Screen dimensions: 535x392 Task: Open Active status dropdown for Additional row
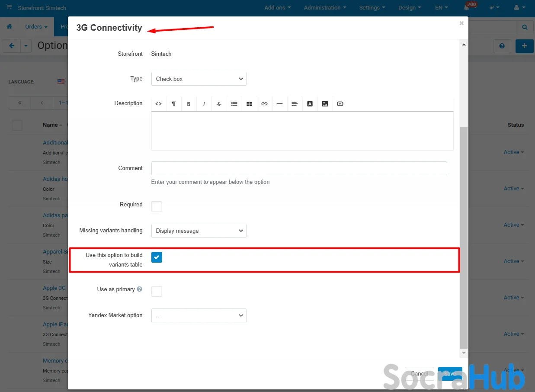(x=514, y=152)
